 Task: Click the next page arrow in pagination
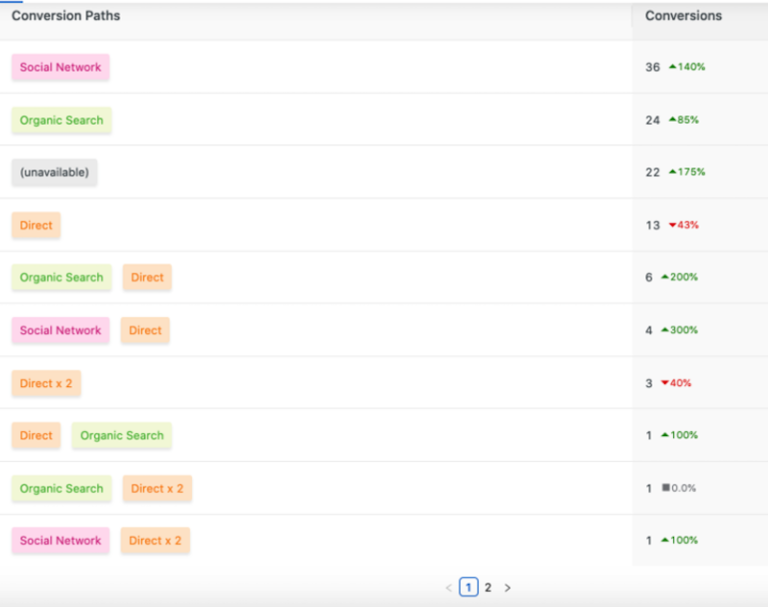coord(507,588)
